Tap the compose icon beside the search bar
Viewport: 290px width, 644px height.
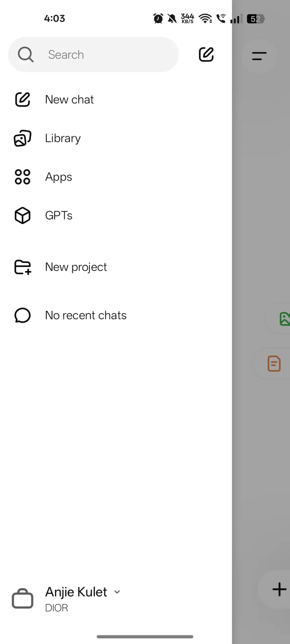pos(206,54)
